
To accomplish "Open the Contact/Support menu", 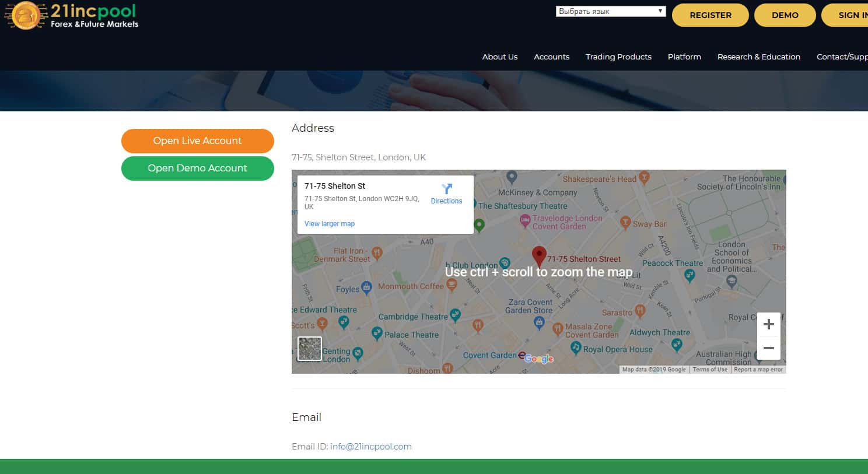I will (842, 57).
